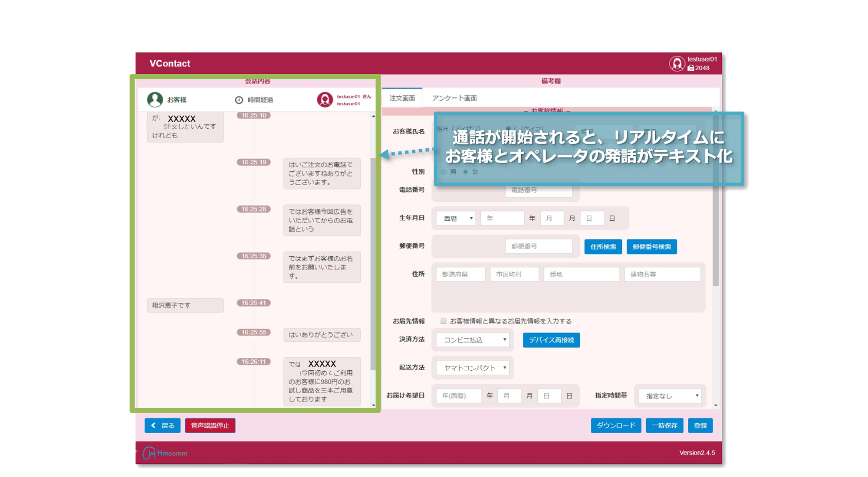Click the デバイス再接続 button

[x=552, y=340]
